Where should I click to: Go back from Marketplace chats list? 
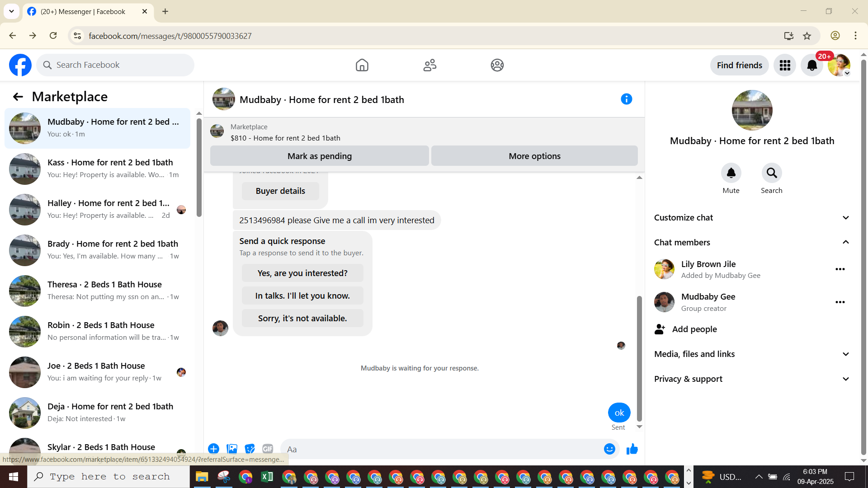18,97
